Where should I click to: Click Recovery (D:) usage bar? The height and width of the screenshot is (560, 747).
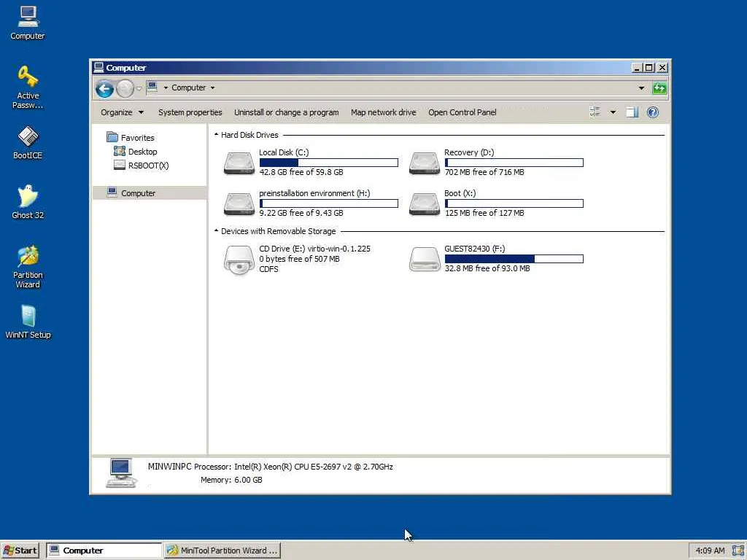pos(514,163)
